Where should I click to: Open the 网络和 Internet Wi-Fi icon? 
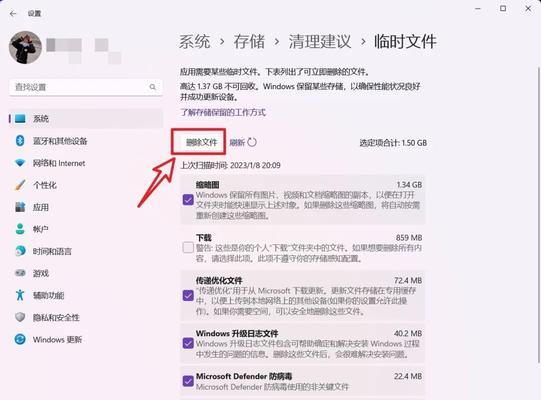click(20, 163)
